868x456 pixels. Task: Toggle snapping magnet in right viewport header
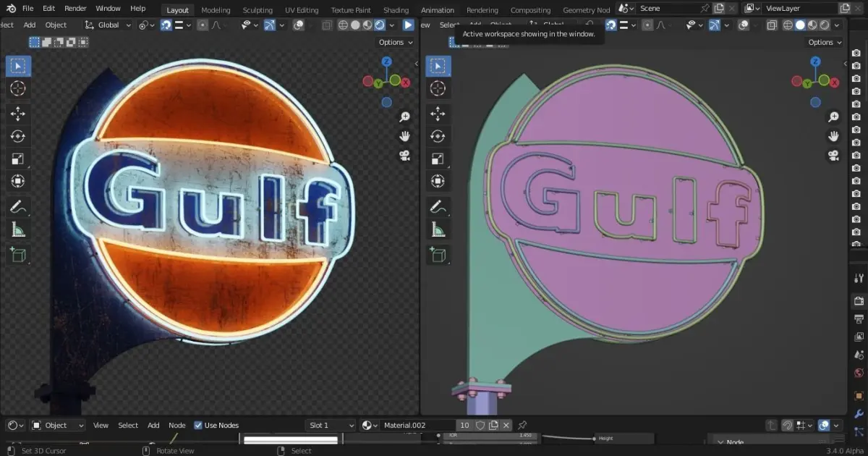tap(611, 25)
